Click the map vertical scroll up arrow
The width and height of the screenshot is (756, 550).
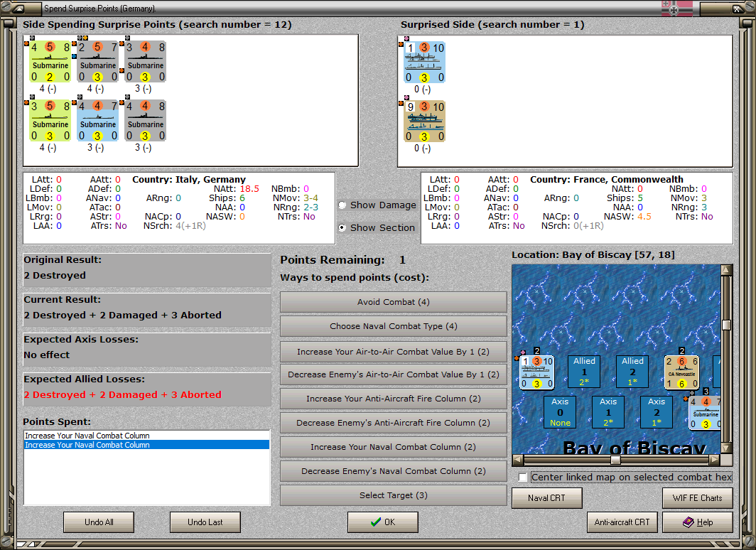click(727, 269)
